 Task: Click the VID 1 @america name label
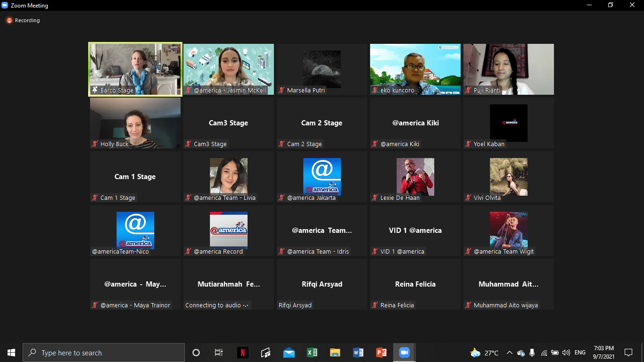pyautogui.click(x=402, y=251)
